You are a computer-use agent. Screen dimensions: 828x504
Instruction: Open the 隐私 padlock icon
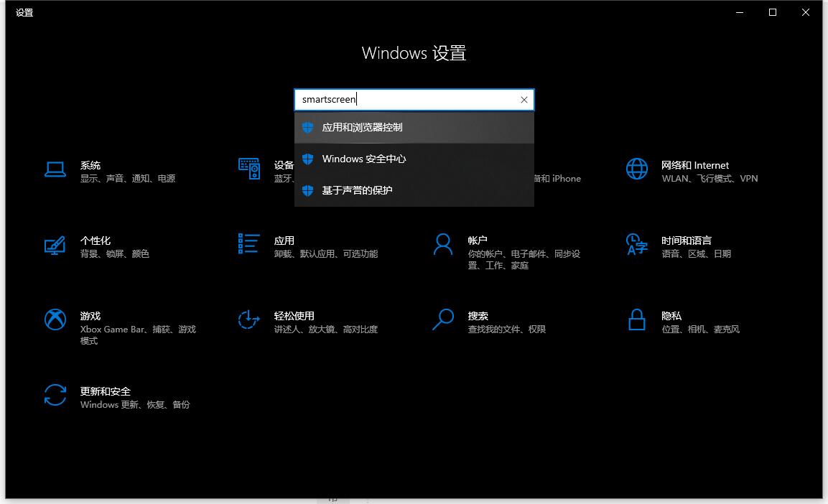(636, 319)
